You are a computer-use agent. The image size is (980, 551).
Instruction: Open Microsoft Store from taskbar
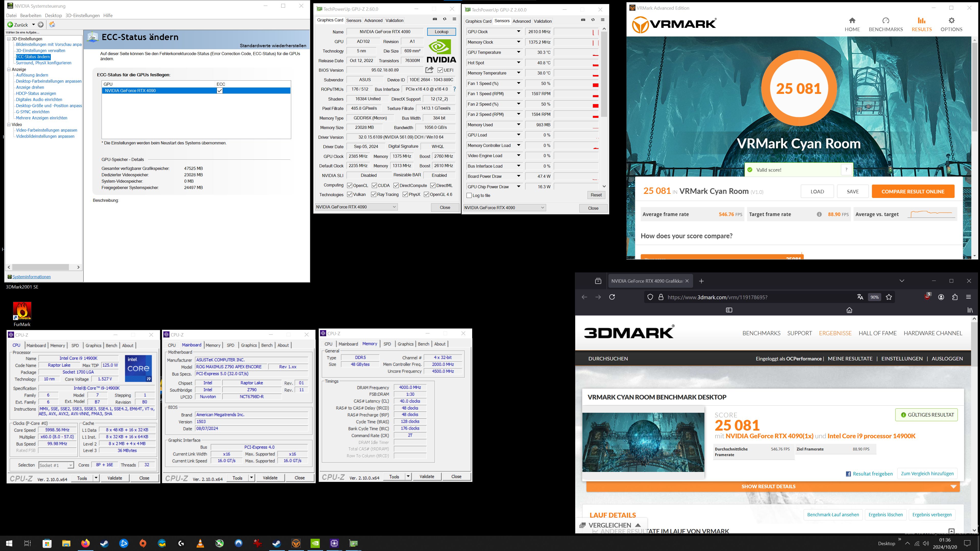[47, 543]
